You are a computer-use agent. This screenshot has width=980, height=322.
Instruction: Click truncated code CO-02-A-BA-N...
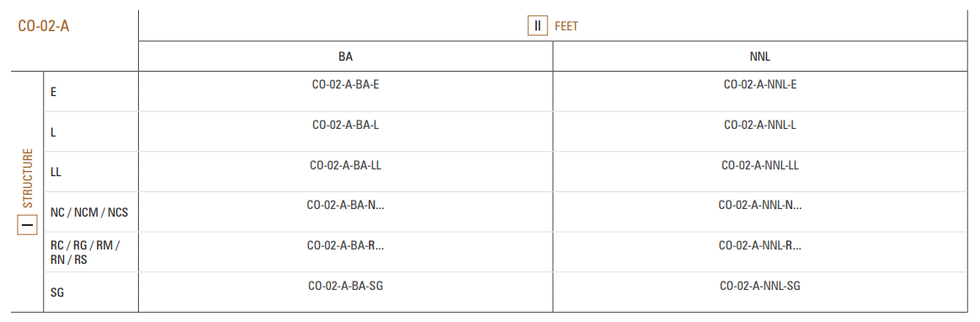point(346,205)
